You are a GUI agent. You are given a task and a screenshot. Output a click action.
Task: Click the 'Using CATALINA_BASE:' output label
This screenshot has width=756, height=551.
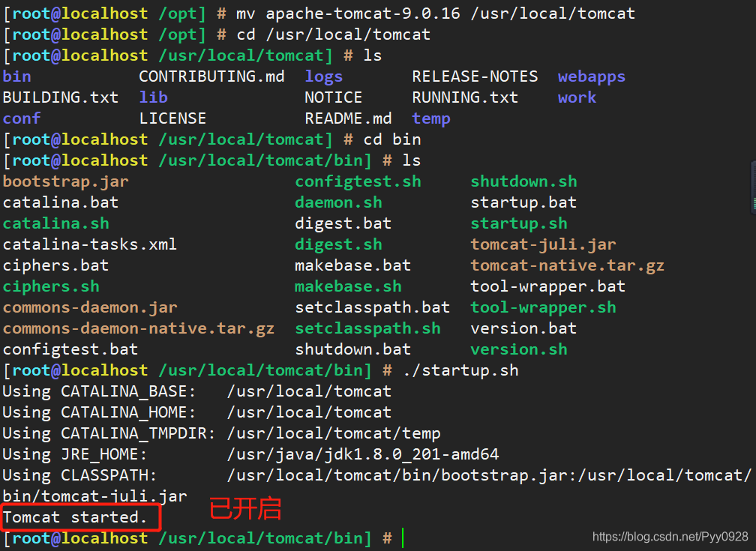99,392
